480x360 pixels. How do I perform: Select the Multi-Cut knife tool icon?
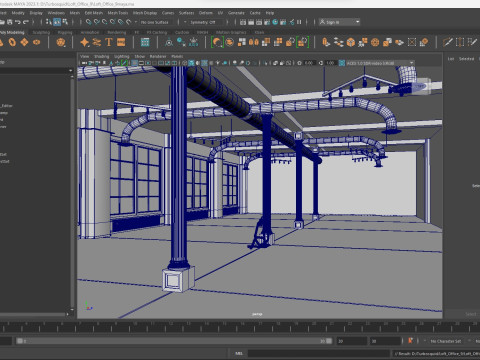[x=448, y=42]
